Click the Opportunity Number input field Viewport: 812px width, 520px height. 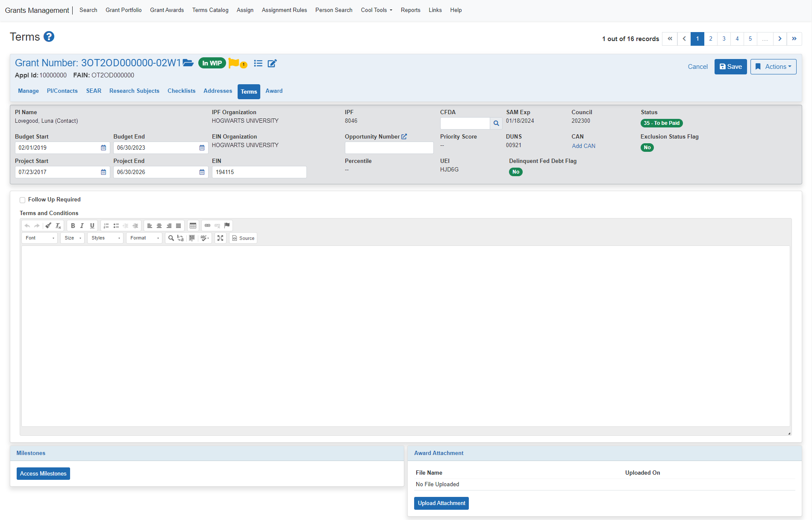tap(389, 148)
